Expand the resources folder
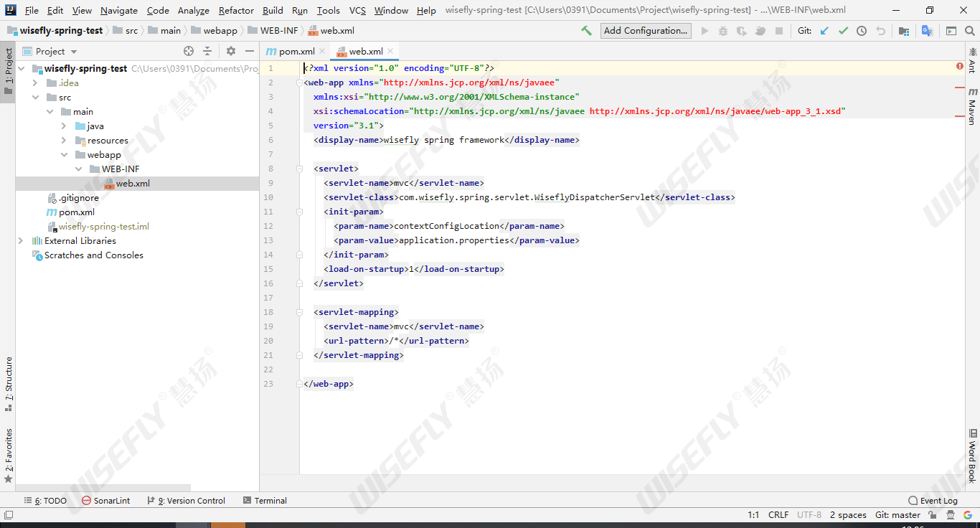The height and width of the screenshot is (528, 980). click(64, 141)
